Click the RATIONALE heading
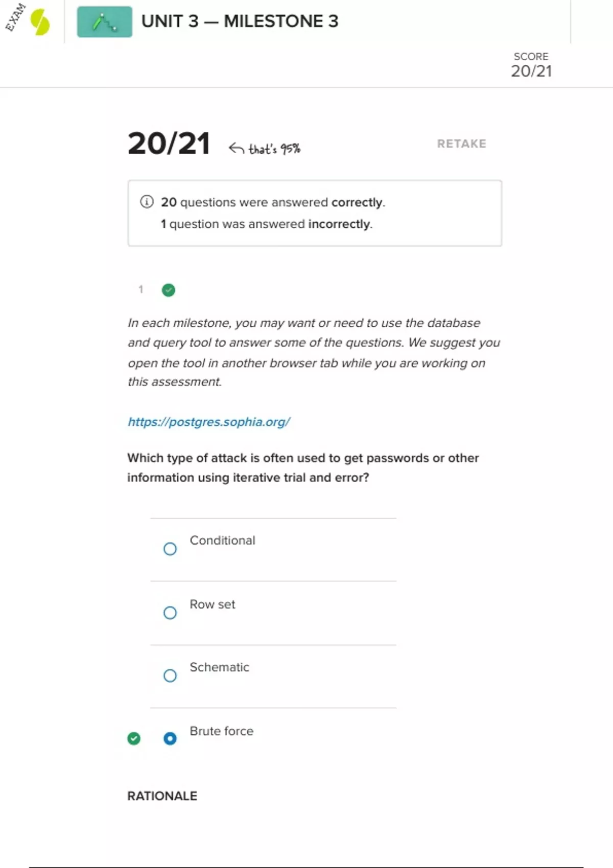613x868 pixels. [162, 796]
